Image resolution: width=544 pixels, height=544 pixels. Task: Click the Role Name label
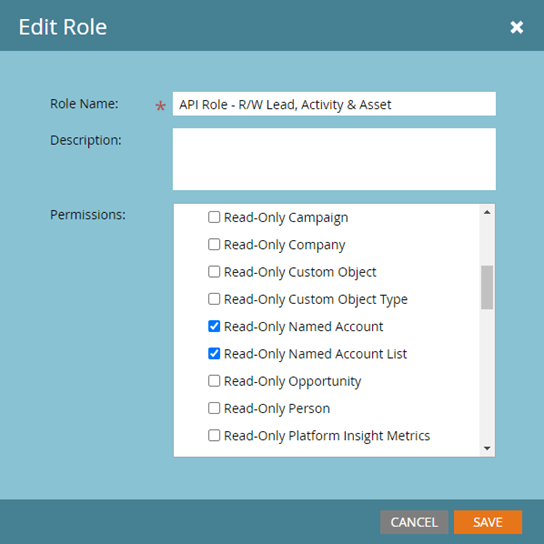click(84, 104)
